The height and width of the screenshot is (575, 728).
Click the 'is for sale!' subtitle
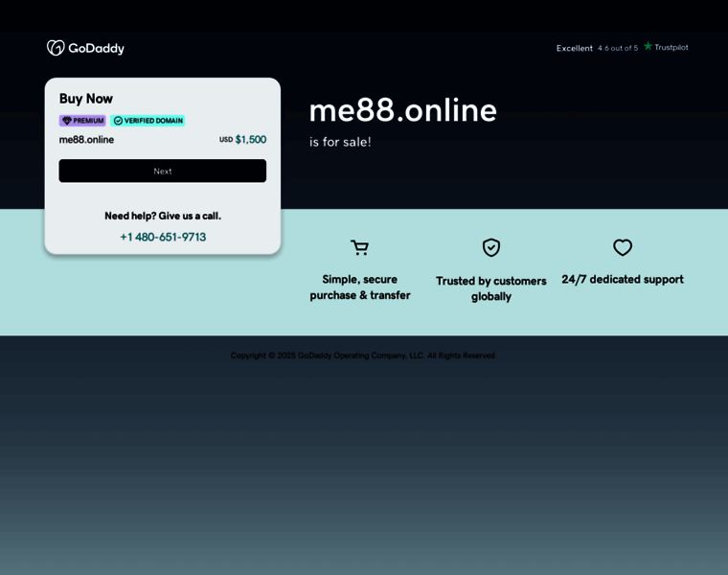tap(340, 142)
